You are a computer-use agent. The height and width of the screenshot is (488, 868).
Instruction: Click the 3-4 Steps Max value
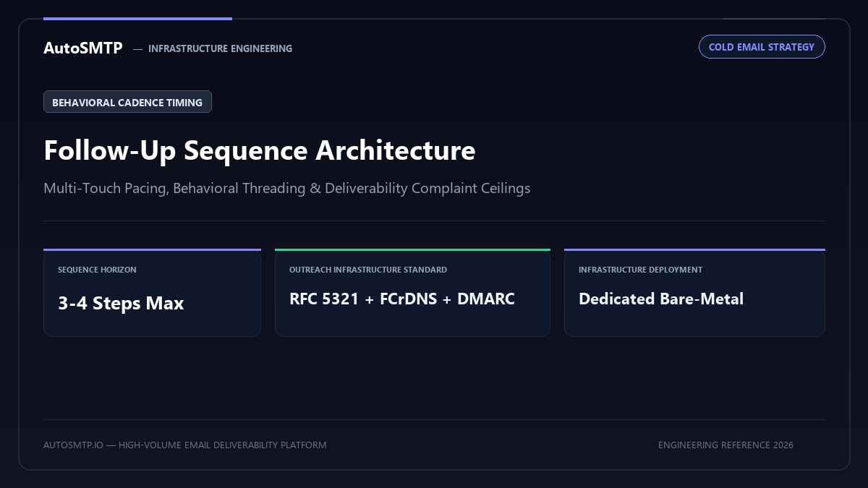click(121, 303)
